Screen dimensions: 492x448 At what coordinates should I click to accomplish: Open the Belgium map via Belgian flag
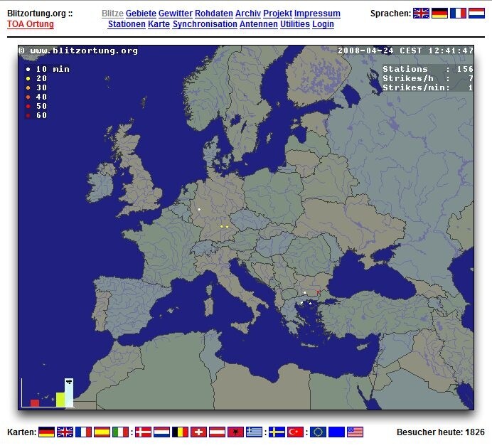coord(180,432)
